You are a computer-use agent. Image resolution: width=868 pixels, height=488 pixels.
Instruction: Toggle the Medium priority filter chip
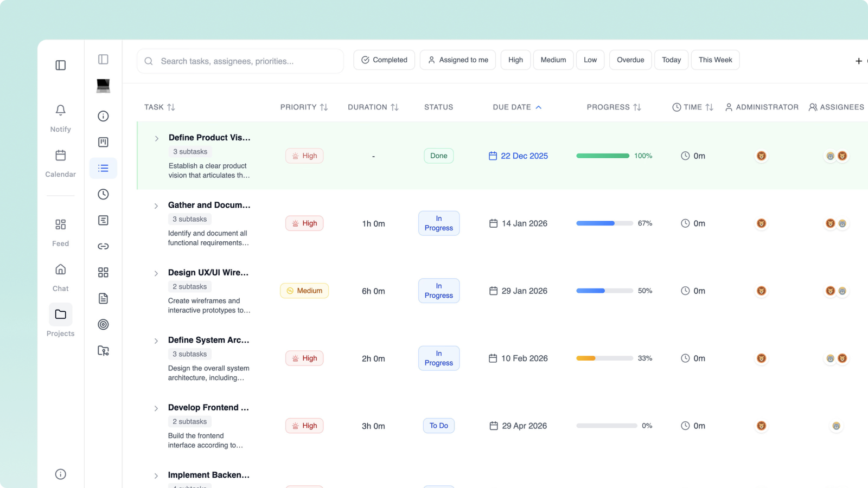click(553, 60)
